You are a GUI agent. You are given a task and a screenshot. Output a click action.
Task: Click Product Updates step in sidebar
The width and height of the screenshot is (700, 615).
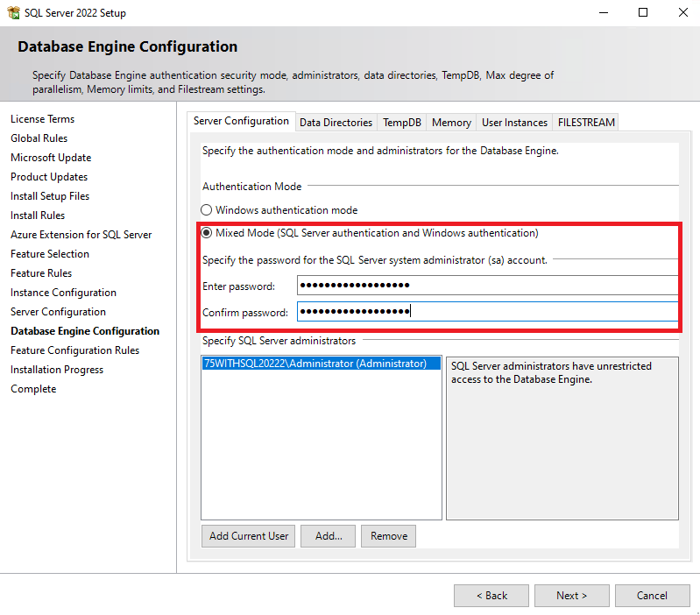point(49,177)
